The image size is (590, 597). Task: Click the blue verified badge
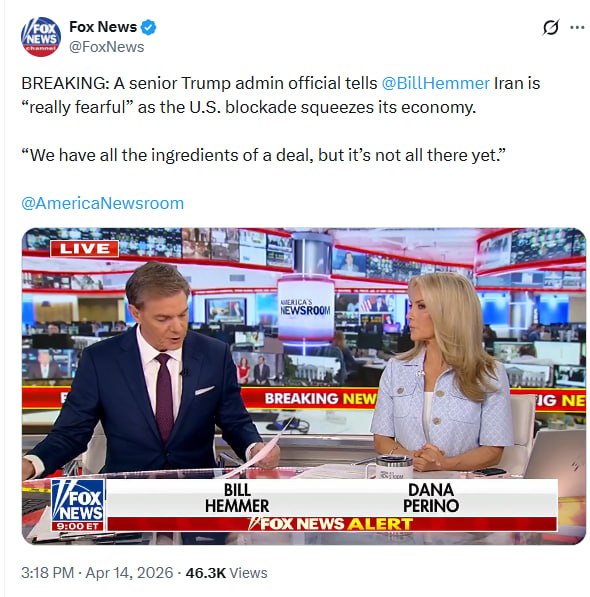(148, 27)
